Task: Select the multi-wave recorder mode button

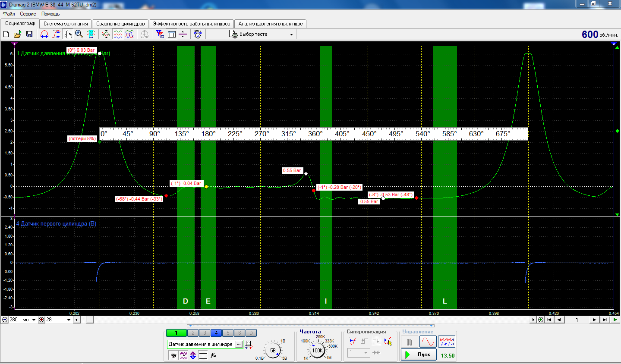Action: point(447,342)
